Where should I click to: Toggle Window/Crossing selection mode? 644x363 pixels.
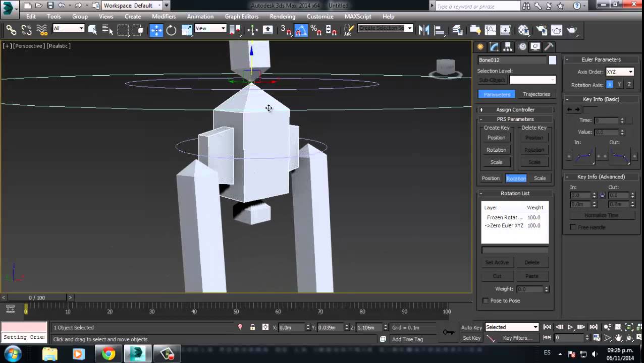tap(138, 30)
